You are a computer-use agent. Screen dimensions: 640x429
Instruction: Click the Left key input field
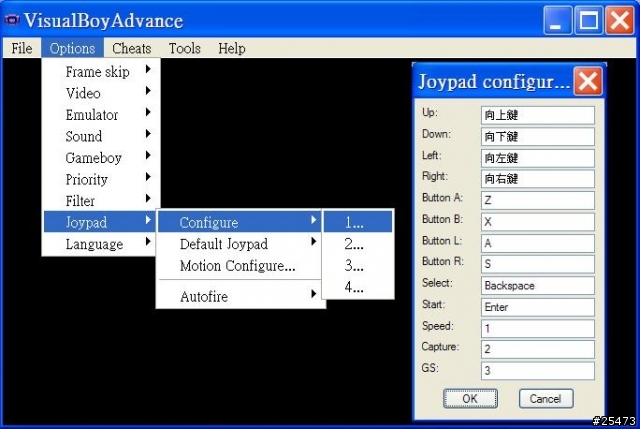(538, 158)
